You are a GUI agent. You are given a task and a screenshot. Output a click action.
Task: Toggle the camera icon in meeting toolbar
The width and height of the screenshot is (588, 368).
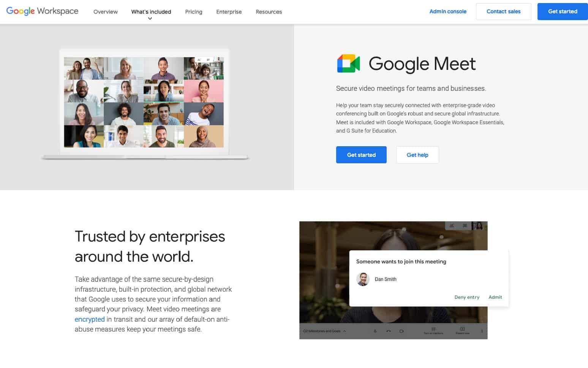click(401, 331)
